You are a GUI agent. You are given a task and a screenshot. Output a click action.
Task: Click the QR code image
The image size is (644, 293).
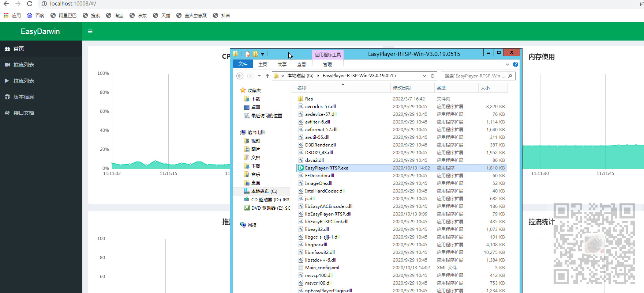point(594,244)
